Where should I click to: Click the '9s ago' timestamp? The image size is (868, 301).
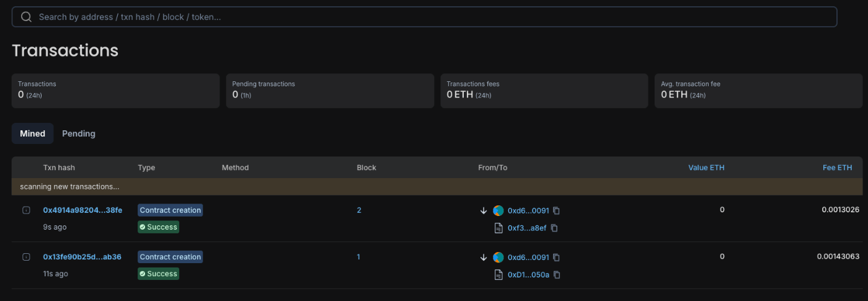tap(55, 227)
